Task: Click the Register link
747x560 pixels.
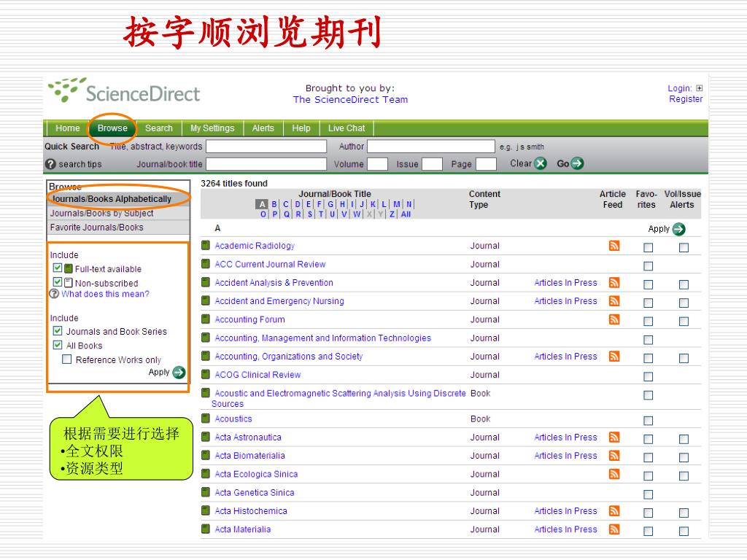Action: [x=686, y=99]
